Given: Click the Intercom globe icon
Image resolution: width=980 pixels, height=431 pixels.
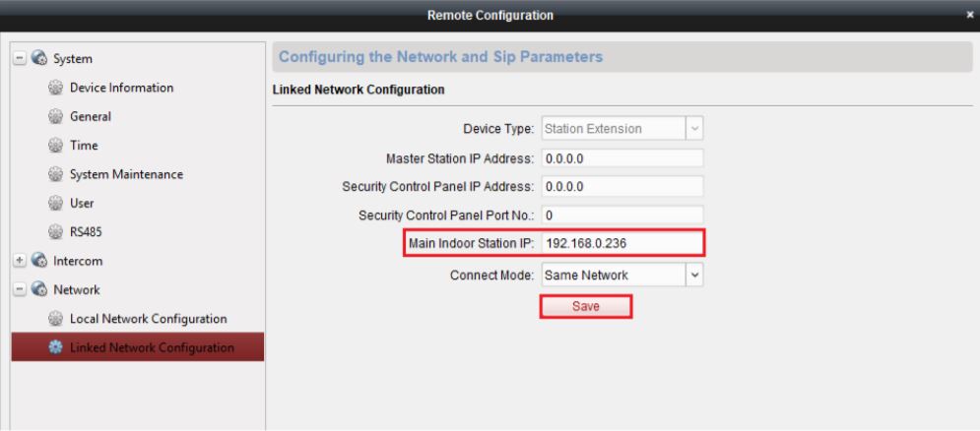Looking at the screenshot, I should tap(39, 261).
